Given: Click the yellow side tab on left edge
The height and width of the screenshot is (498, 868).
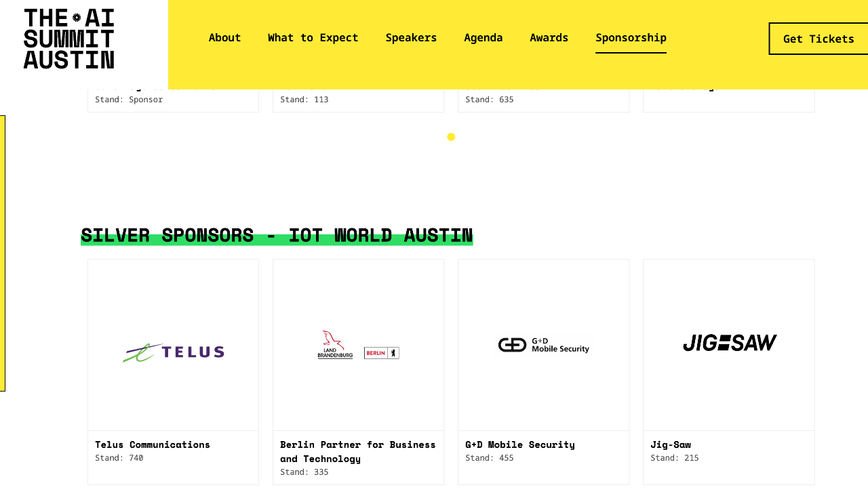Looking at the screenshot, I should [x=2, y=253].
